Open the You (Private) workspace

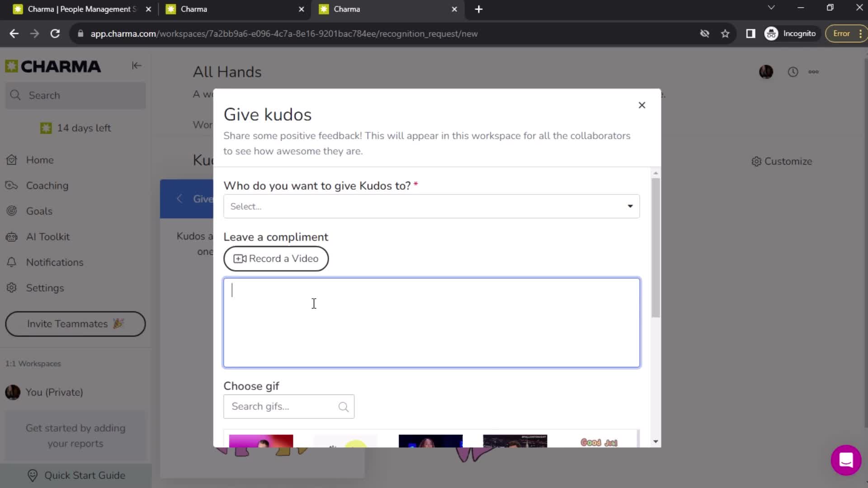(54, 392)
